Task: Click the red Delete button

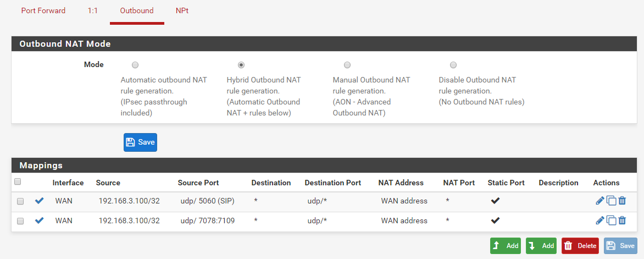Action: pyautogui.click(x=580, y=246)
